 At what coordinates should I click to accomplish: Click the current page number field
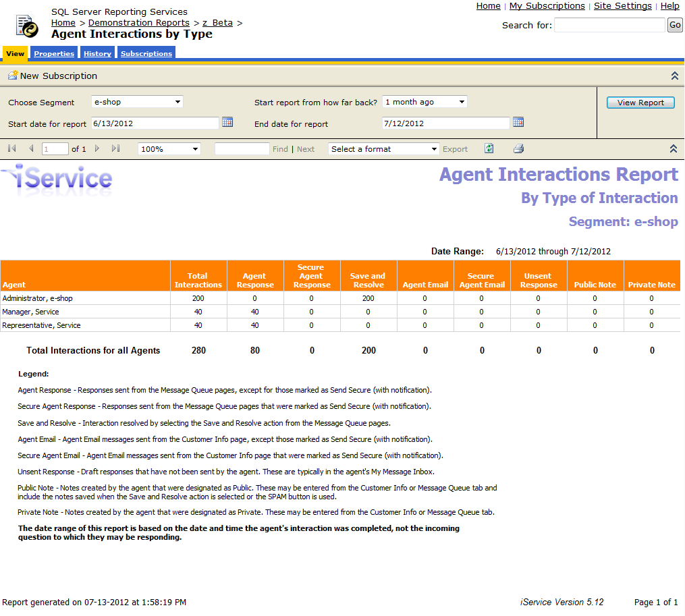click(x=55, y=149)
